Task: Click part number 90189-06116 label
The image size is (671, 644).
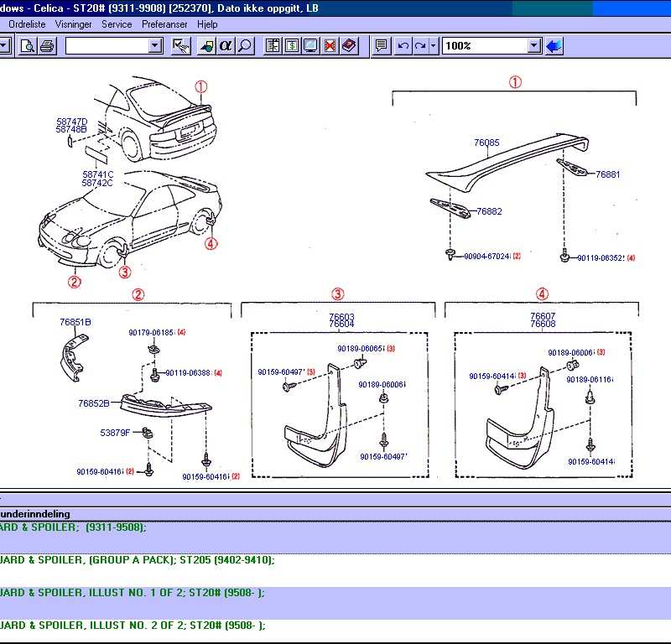Action: pos(590,380)
